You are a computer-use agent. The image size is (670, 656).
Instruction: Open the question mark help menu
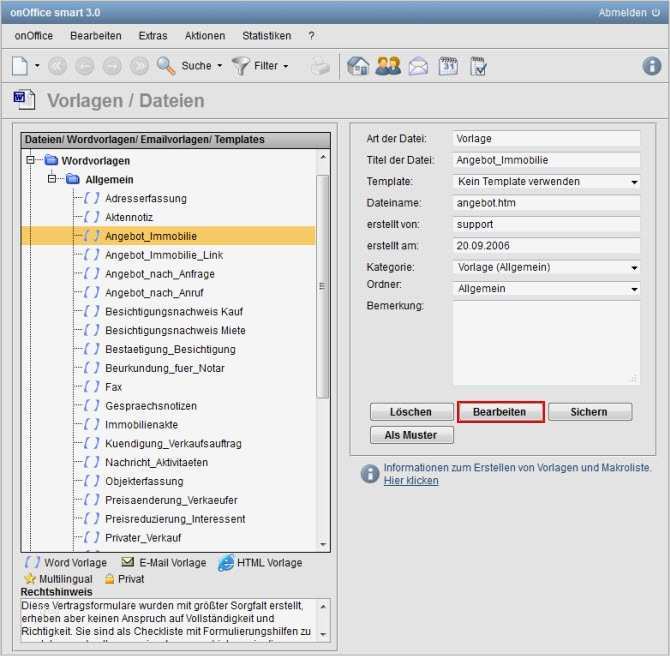(311, 36)
